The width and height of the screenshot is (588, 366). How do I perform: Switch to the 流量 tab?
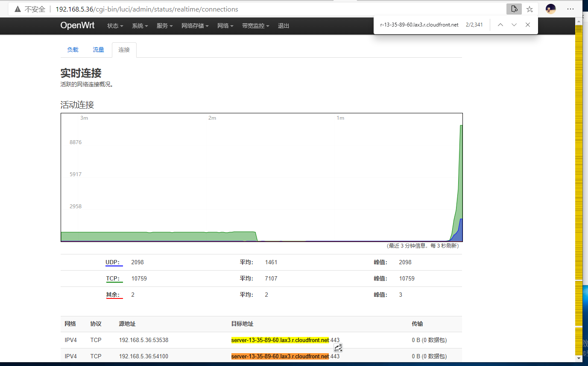pos(98,50)
